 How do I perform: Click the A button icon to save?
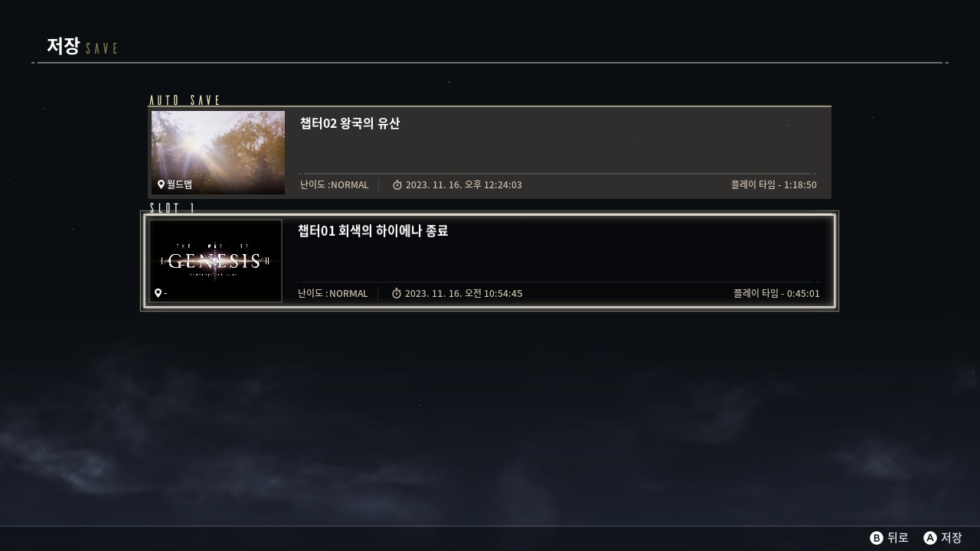pyautogui.click(x=930, y=538)
